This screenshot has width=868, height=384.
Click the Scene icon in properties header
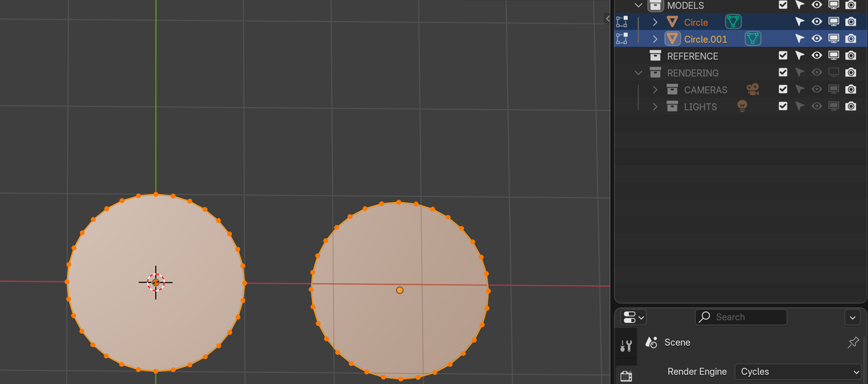point(652,342)
